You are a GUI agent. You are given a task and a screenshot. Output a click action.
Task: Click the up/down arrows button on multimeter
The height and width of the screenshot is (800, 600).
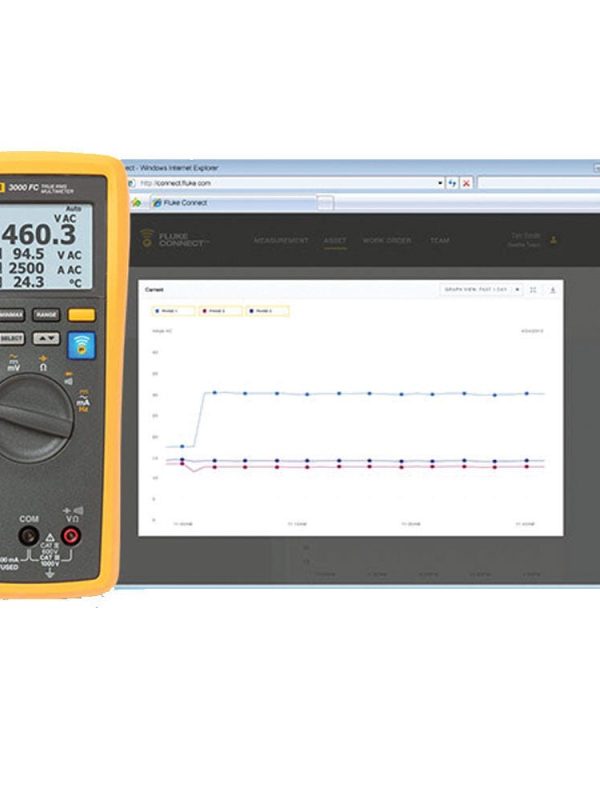coord(46,338)
